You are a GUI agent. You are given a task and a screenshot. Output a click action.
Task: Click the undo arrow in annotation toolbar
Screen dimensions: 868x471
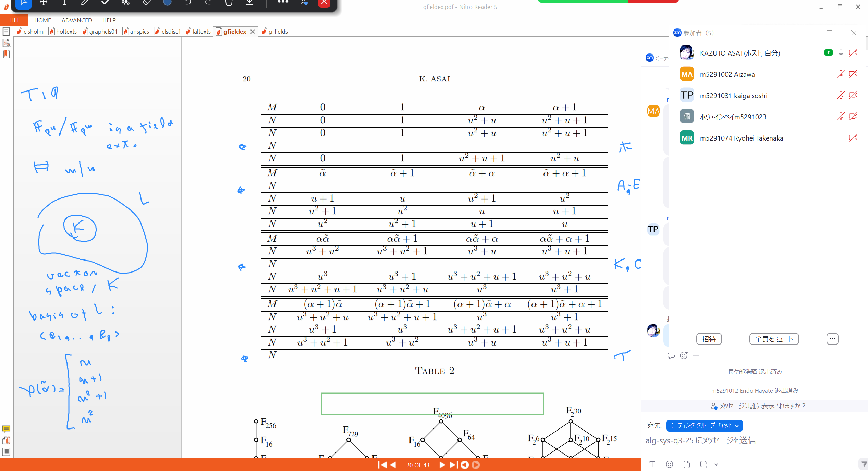pos(188,3)
